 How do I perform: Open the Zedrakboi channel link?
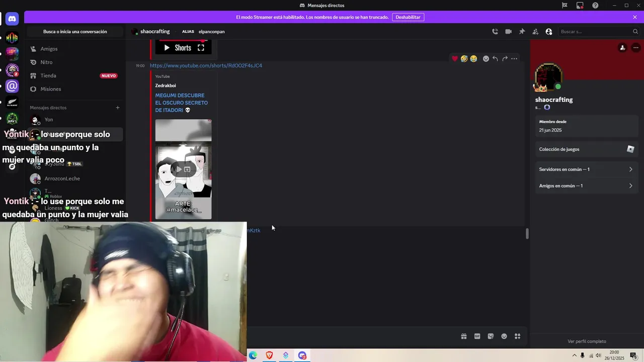pos(166,85)
